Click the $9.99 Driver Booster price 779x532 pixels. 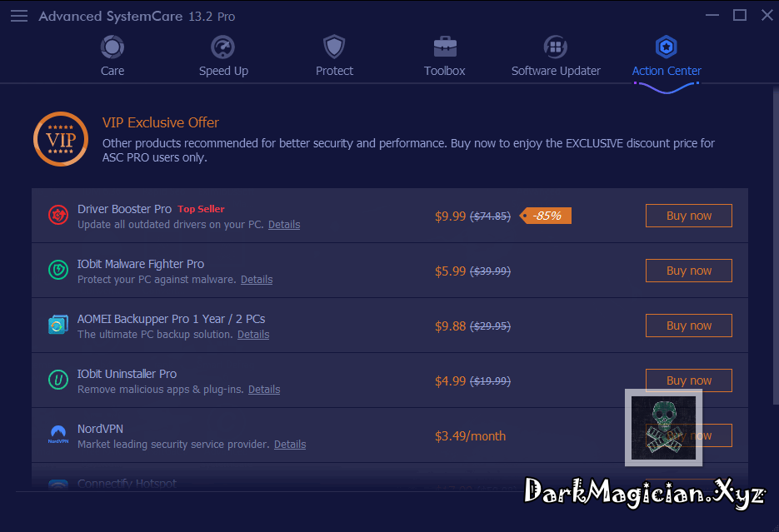[450, 216]
